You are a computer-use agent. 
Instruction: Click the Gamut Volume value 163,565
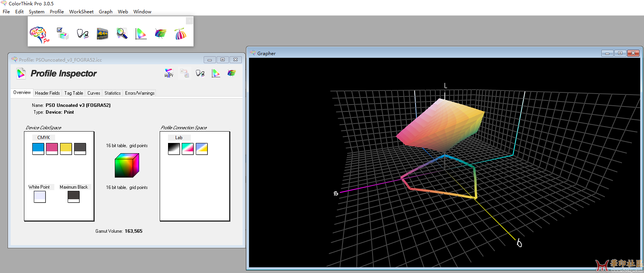coord(133,231)
